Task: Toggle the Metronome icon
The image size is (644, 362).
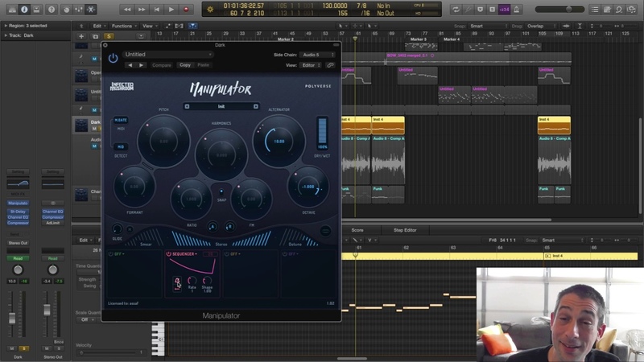Action: click(516, 9)
